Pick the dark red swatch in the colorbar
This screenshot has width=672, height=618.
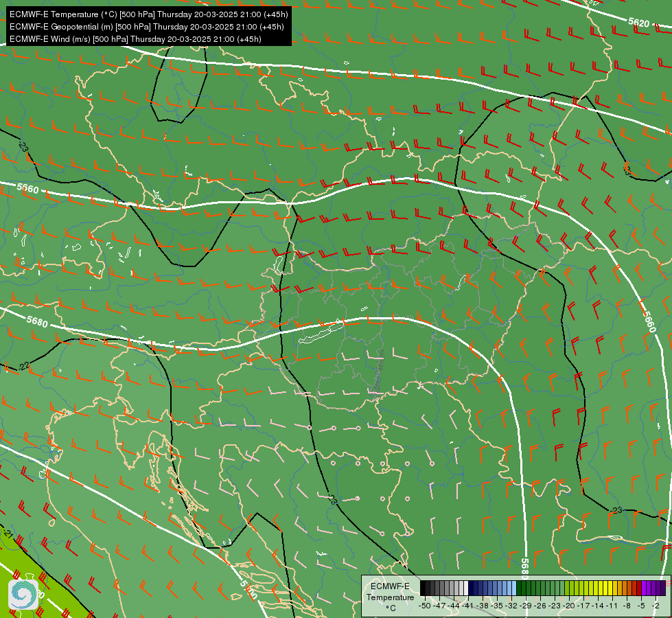[639, 588]
